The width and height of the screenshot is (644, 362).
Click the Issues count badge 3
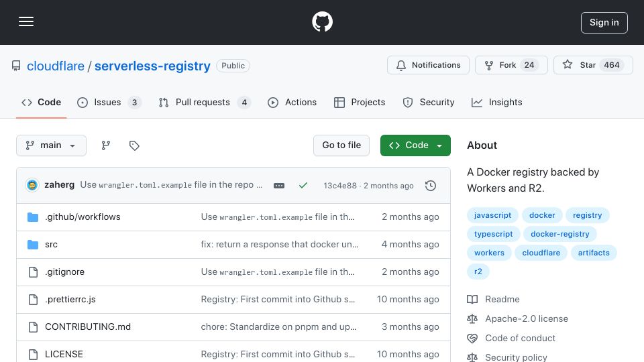click(134, 102)
